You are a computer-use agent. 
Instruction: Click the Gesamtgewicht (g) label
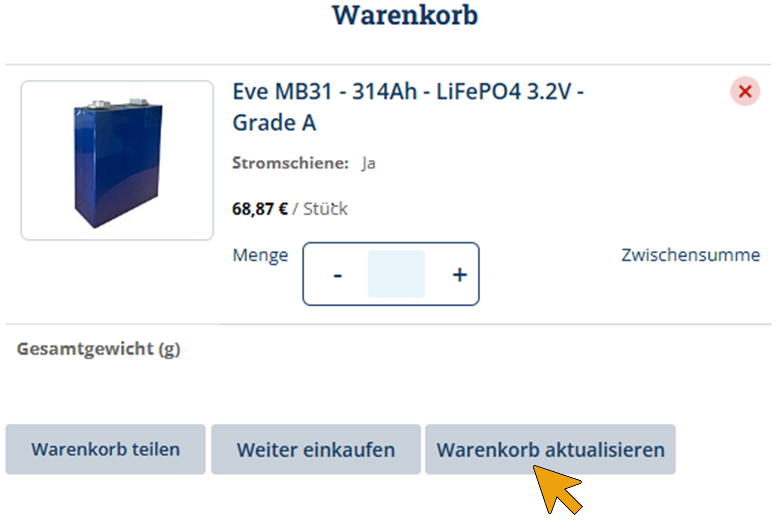pyautogui.click(x=99, y=349)
